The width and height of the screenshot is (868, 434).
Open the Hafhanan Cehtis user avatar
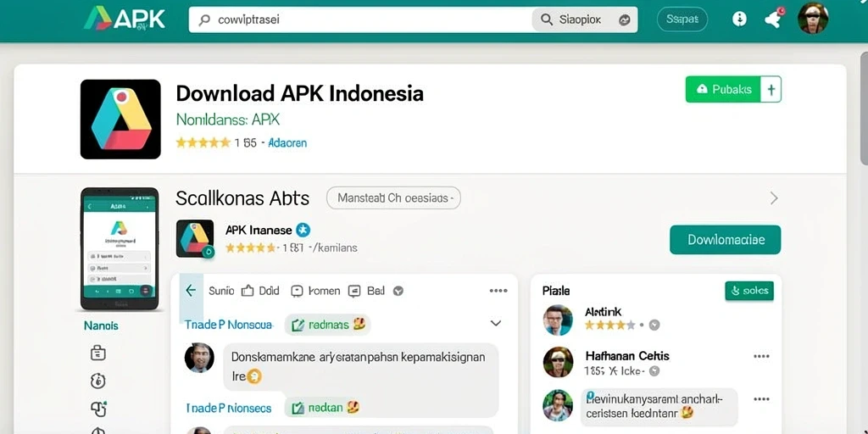coord(558,362)
